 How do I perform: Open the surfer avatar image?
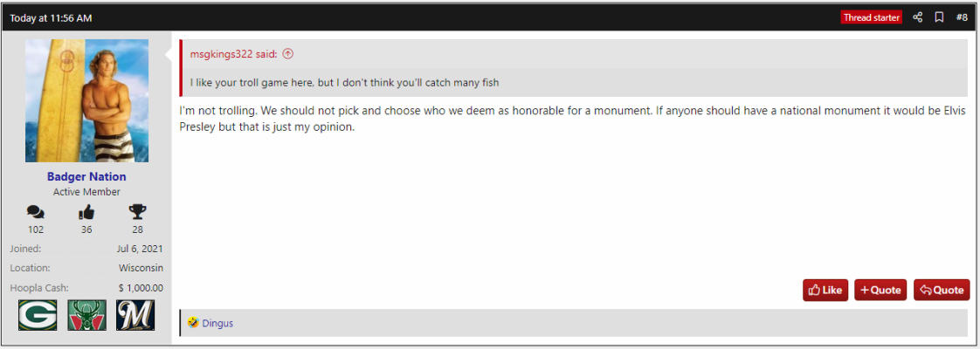point(86,100)
